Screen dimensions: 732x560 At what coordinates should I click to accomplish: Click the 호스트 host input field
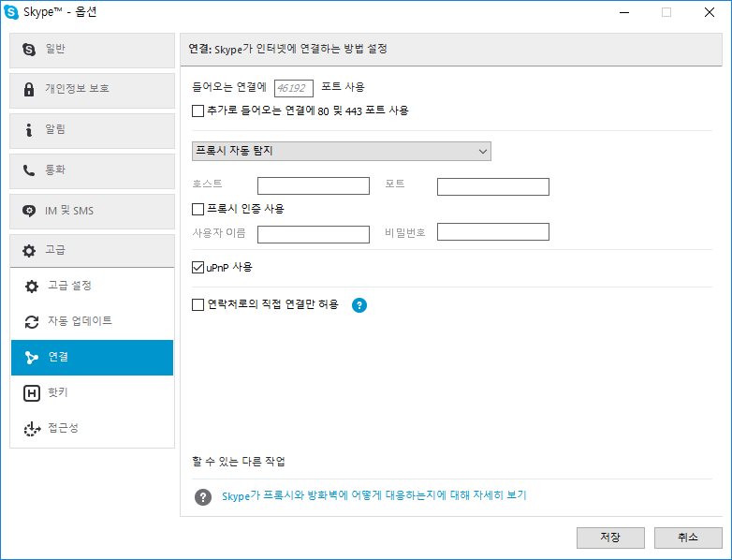click(314, 186)
